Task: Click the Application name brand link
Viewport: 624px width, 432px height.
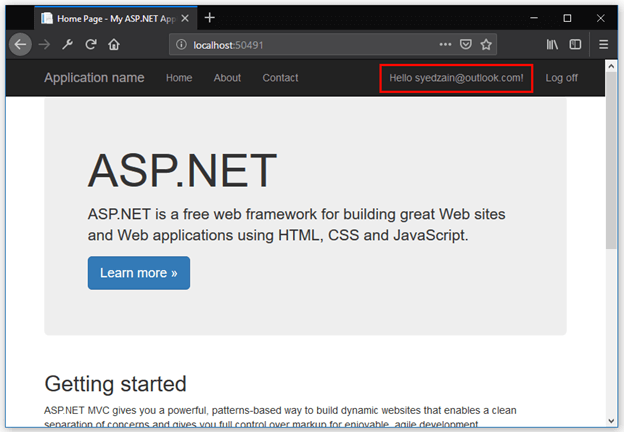Action: [94, 78]
